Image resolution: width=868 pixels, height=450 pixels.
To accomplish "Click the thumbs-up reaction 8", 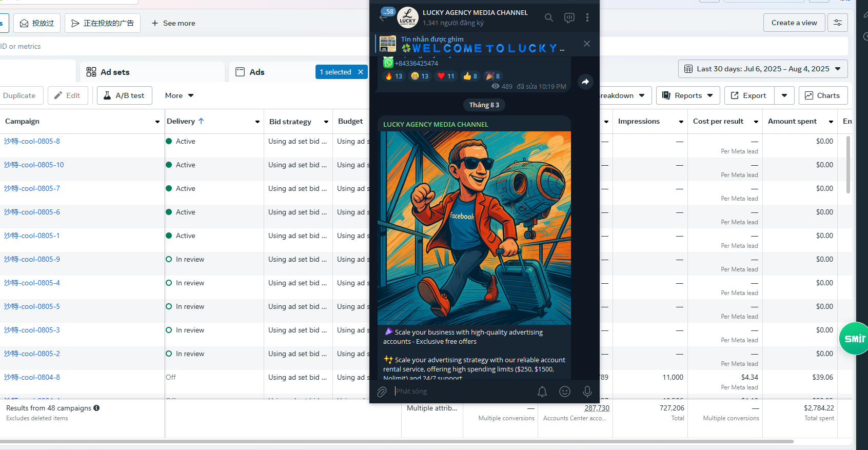I will tap(470, 76).
